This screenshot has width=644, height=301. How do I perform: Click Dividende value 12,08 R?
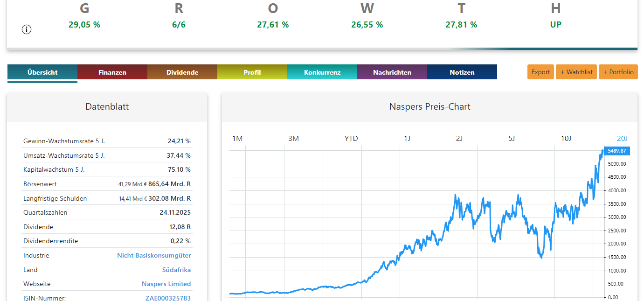pyautogui.click(x=180, y=227)
